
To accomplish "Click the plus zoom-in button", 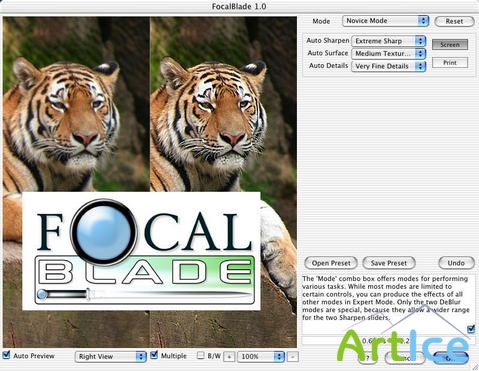I will point(229,357).
